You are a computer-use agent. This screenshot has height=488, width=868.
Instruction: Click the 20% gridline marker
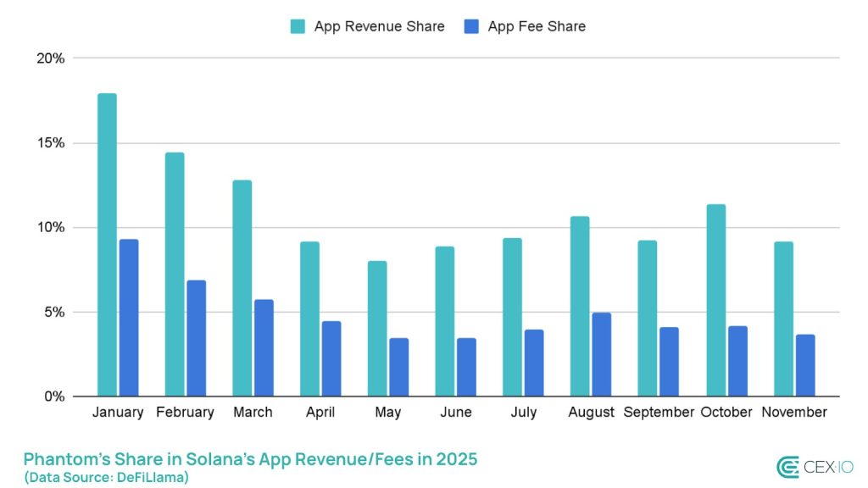53,59
